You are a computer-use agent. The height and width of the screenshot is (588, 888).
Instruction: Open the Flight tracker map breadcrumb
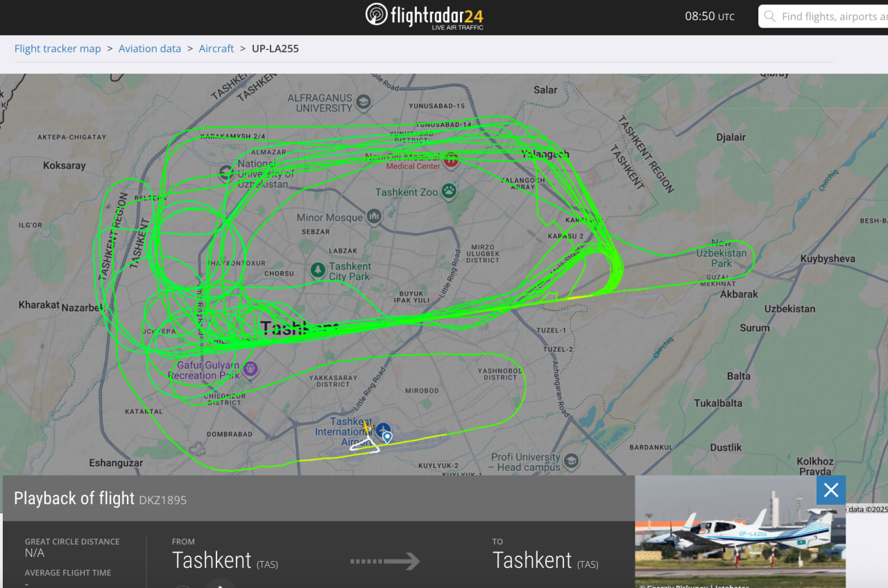tap(58, 49)
